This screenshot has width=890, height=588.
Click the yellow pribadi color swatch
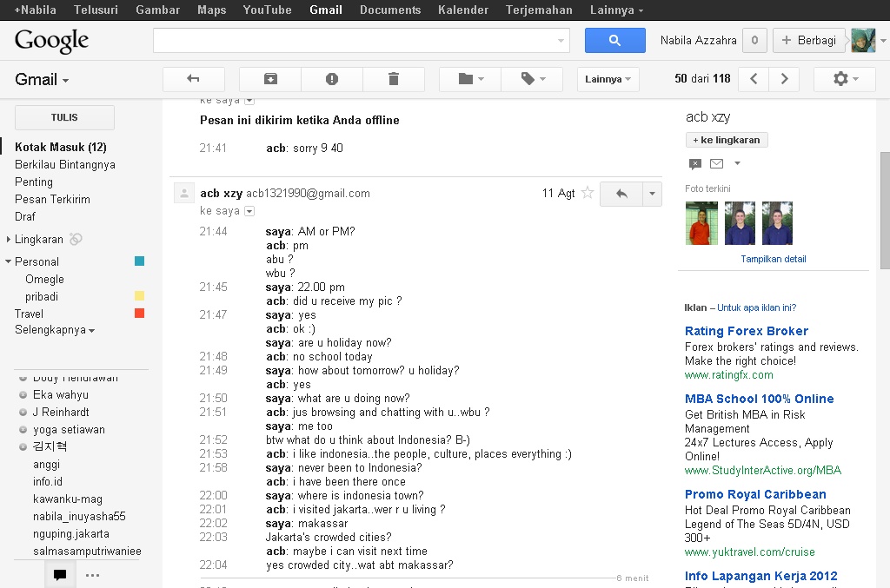point(140,295)
